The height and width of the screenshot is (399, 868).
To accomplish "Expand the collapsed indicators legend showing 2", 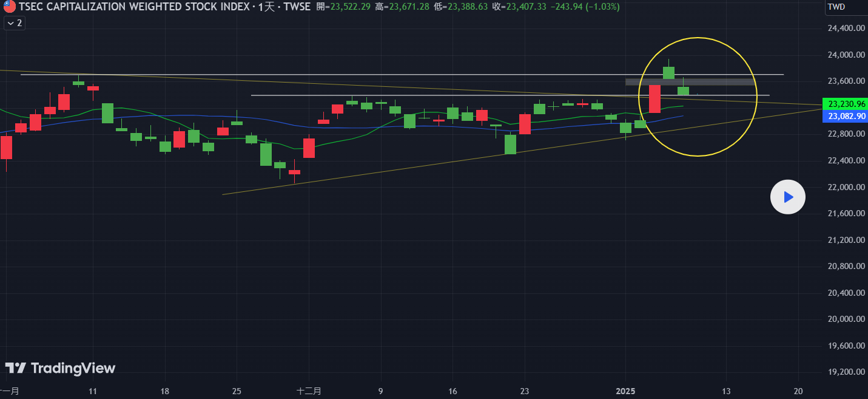I will (15, 23).
